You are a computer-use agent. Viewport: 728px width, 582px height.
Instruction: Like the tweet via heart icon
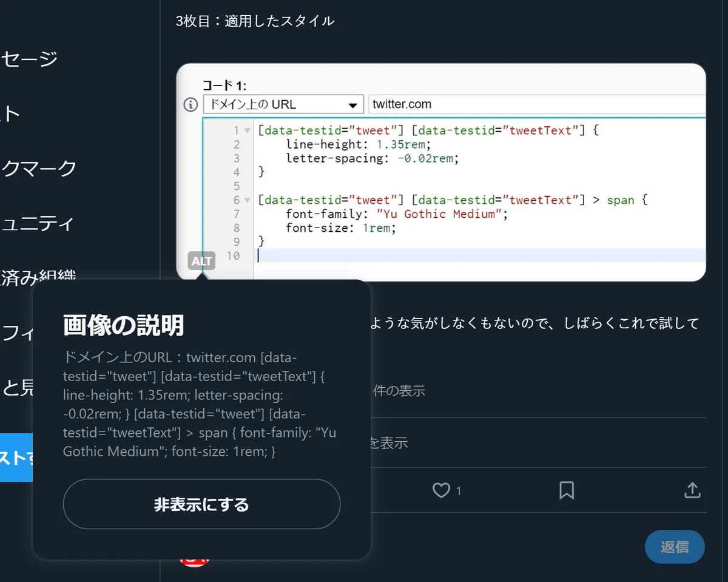tap(441, 490)
